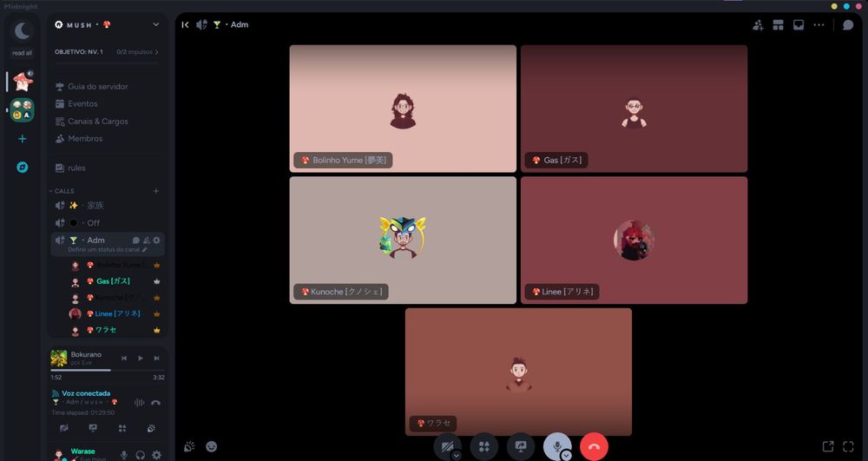Click 'read all' under the moon icon
The height and width of the screenshot is (461, 868).
[23, 53]
